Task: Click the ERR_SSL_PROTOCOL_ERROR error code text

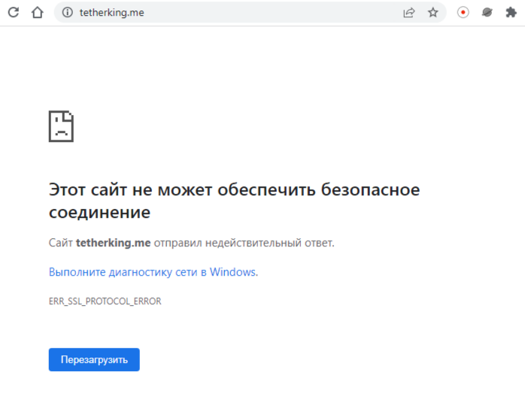Action: pos(105,301)
